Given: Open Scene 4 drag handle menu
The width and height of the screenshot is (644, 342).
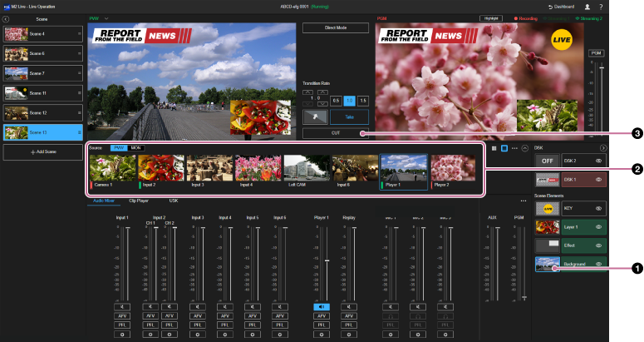Looking at the screenshot, I should [x=78, y=34].
